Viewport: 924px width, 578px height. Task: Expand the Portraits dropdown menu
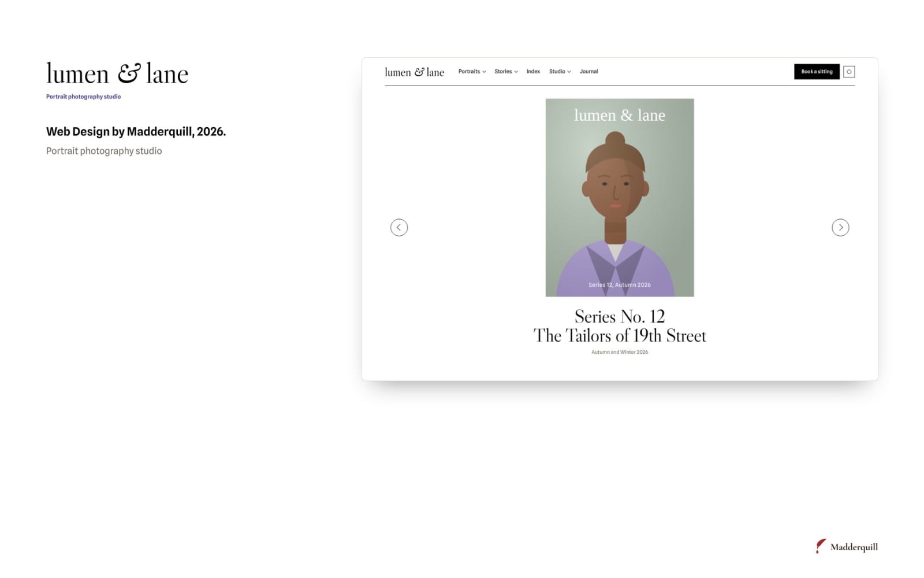[472, 72]
